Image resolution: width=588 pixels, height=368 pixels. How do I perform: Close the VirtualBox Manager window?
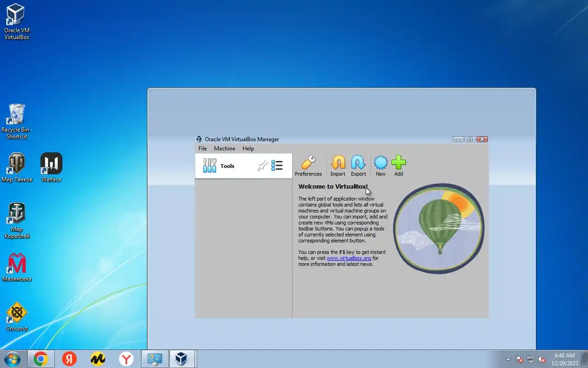click(x=482, y=139)
